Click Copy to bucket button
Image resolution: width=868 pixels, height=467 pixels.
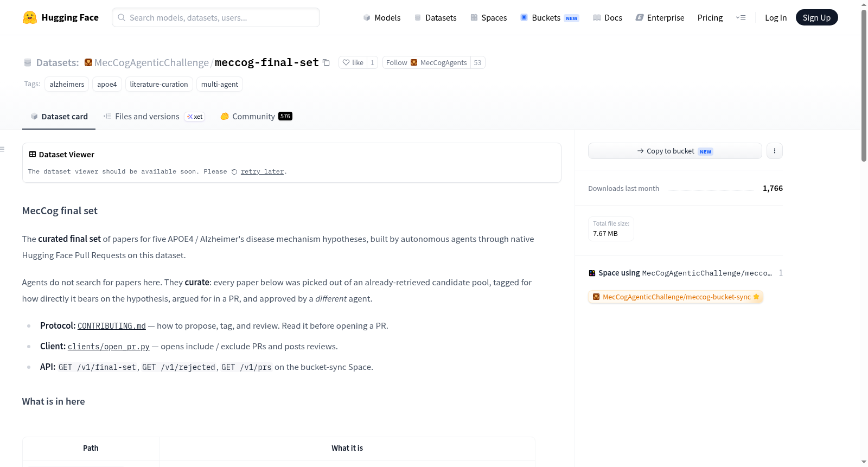click(x=675, y=151)
